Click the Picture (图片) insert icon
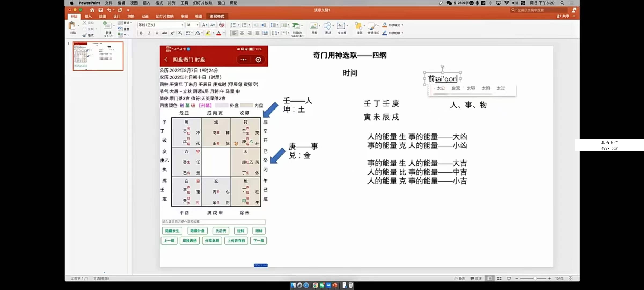This screenshot has height=290, width=644. (x=313, y=26)
